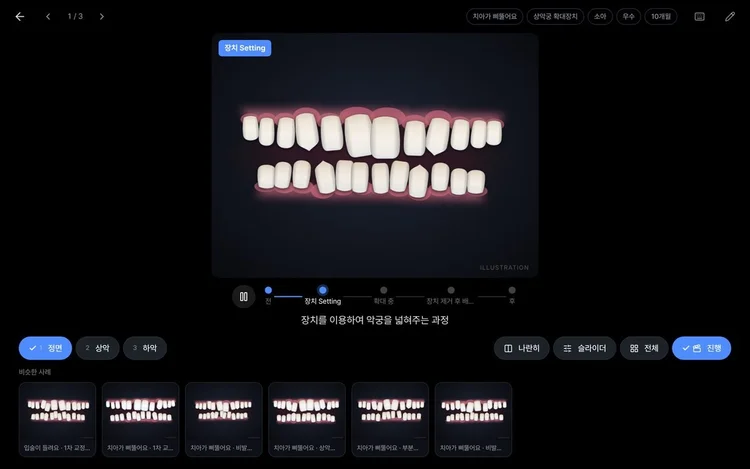Switch to 슬라이더 comparison mode
The width and height of the screenshot is (750, 469).
click(x=585, y=348)
